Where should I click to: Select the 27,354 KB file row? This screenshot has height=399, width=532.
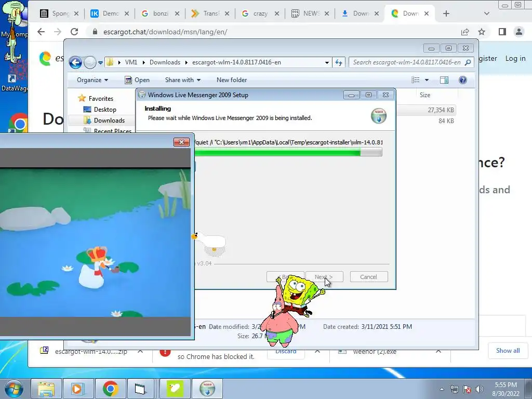[426, 110]
